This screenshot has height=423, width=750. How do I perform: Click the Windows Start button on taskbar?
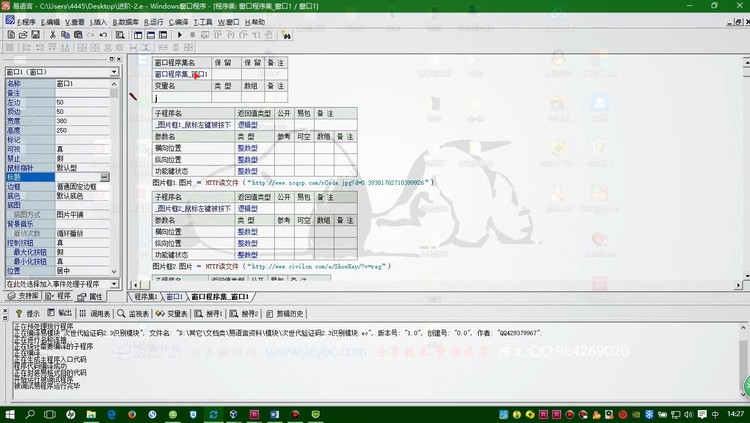(9, 413)
